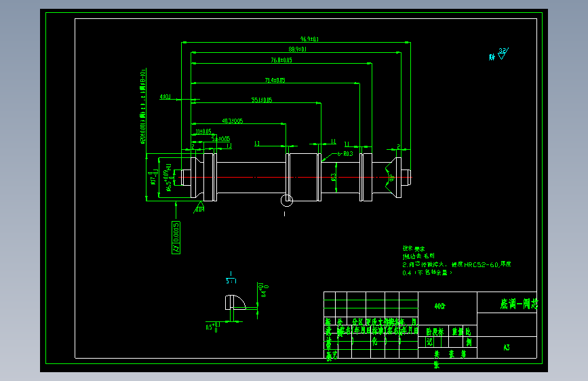The width and height of the screenshot is (588, 381).
Task: Select the red centerline of the shaft
Action: coord(296,177)
